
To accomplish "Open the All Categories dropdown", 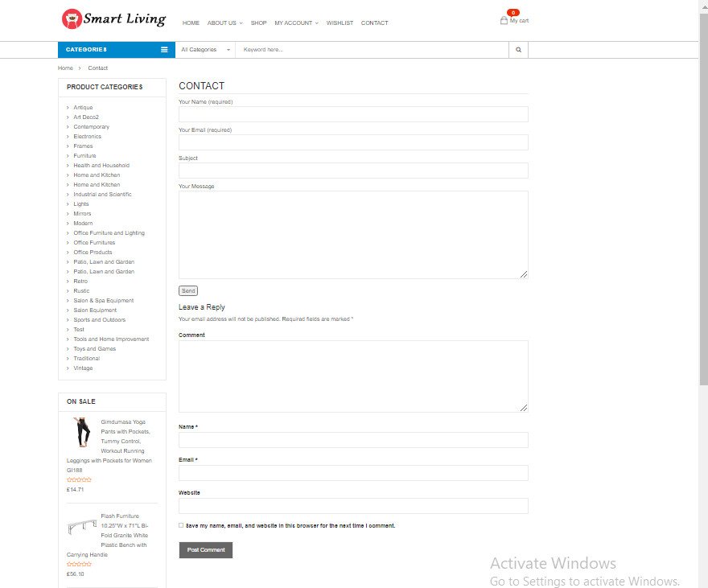I will pyautogui.click(x=205, y=50).
